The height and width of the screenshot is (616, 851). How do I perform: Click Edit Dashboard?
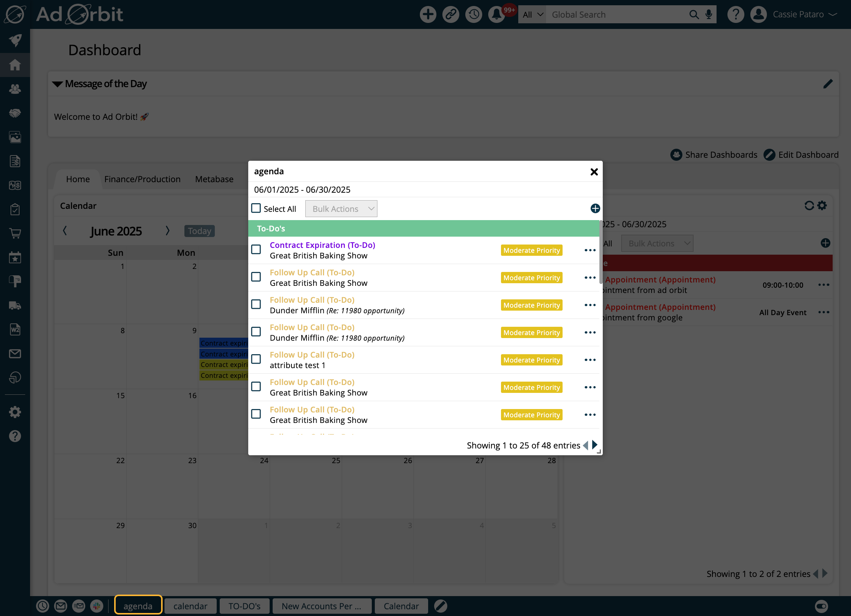click(801, 155)
